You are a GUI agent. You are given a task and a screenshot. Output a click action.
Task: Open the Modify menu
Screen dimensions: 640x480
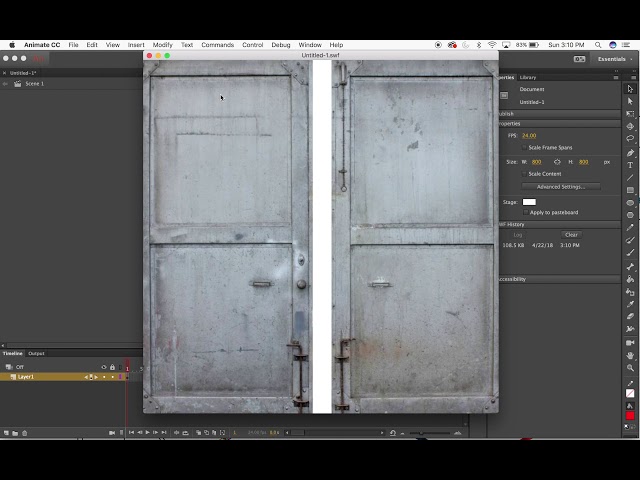pyautogui.click(x=162, y=45)
